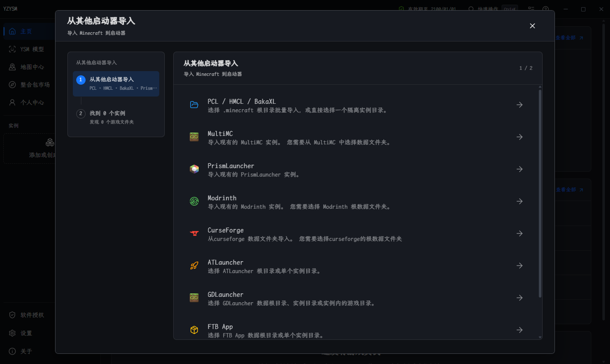Click the 快速操作 search box
610x364 pixels.
pyautogui.click(x=493, y=9)
